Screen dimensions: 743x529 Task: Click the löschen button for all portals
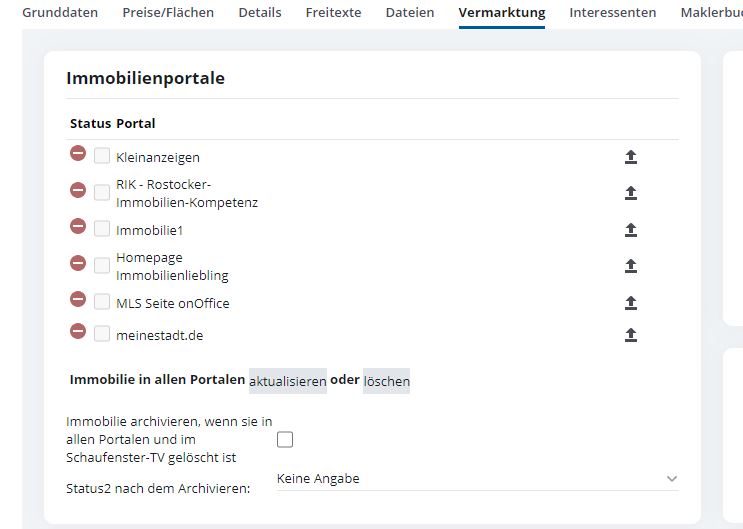click(x=386, y=381)
